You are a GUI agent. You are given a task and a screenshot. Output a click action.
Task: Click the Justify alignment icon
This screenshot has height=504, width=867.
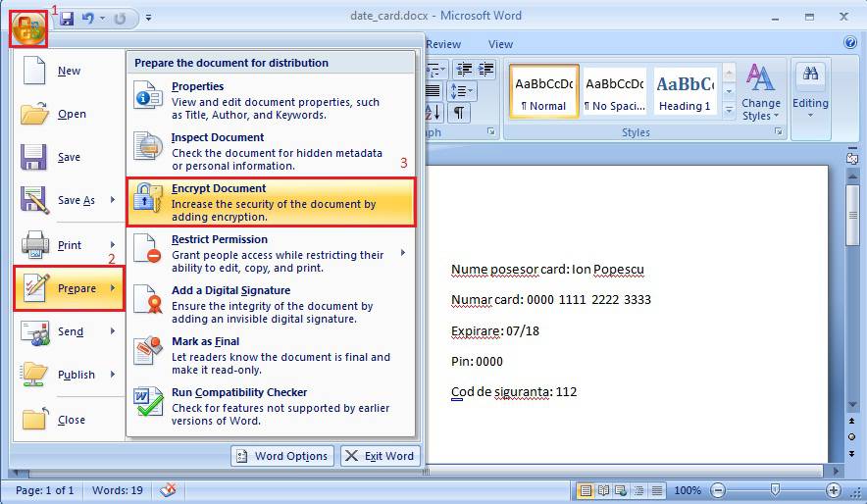click(433, 90)
